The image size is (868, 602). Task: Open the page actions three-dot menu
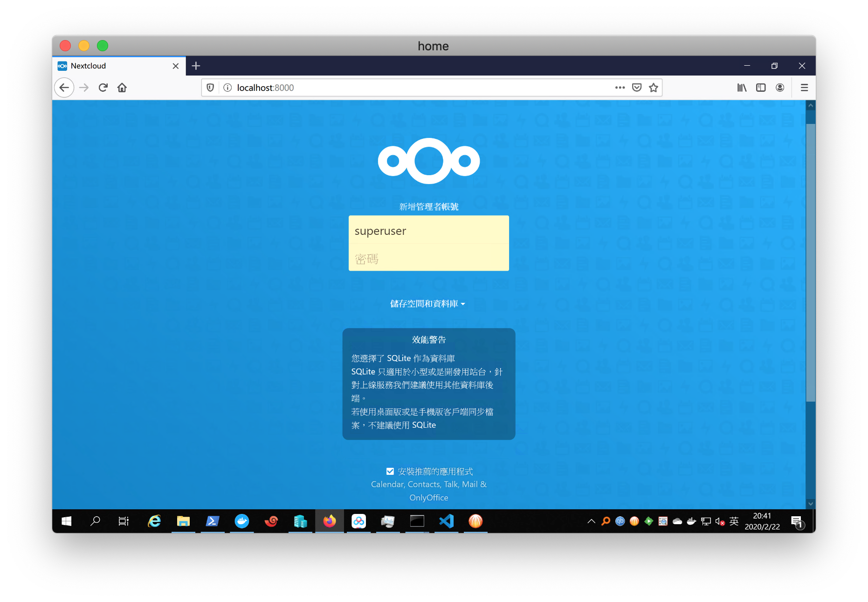click(620, 88)
